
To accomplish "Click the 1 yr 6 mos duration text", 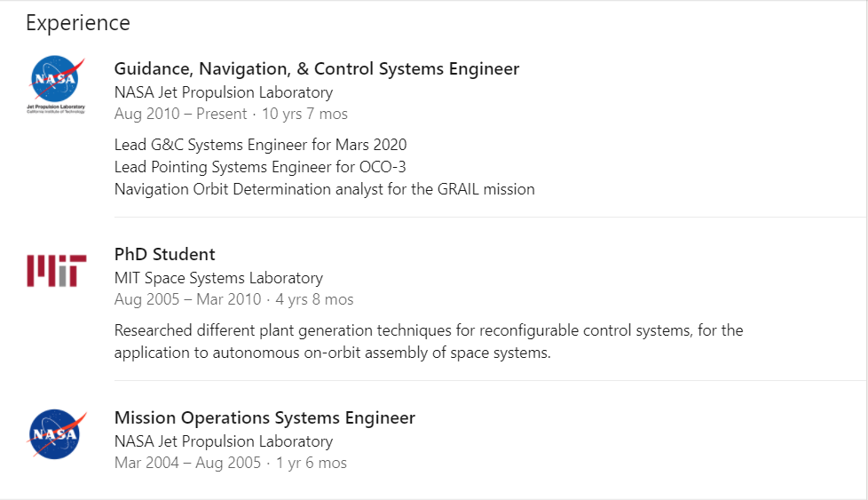I will (x=311, y=463).
